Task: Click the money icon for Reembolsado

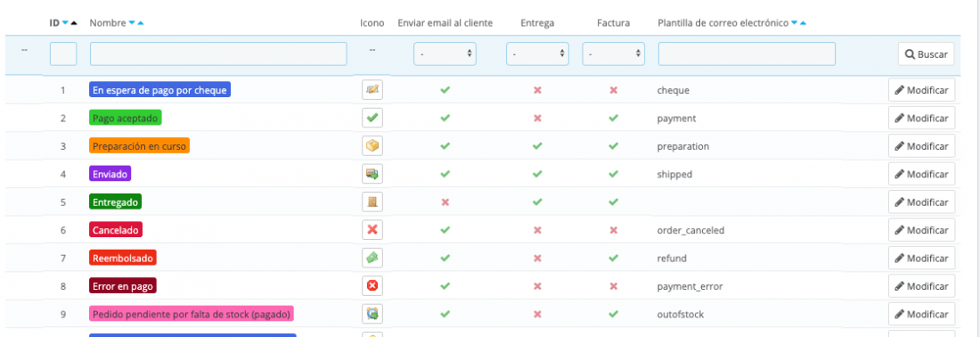Action: point(372,258)
